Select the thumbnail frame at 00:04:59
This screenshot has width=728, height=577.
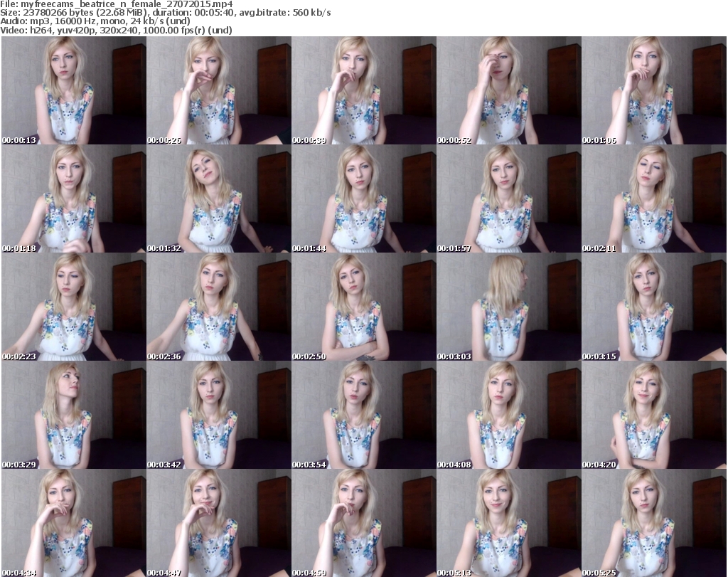(363, 523)
